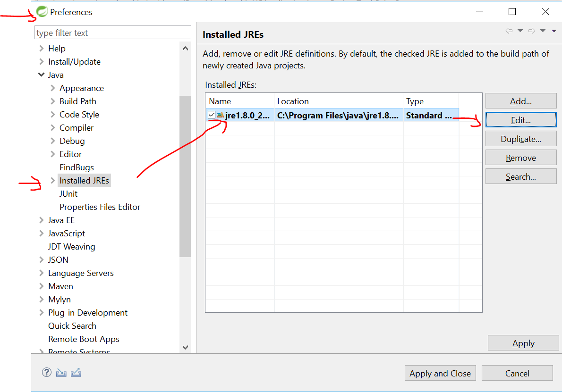
Task: Click the export preferences icon
Action: [x=76, y=372]
